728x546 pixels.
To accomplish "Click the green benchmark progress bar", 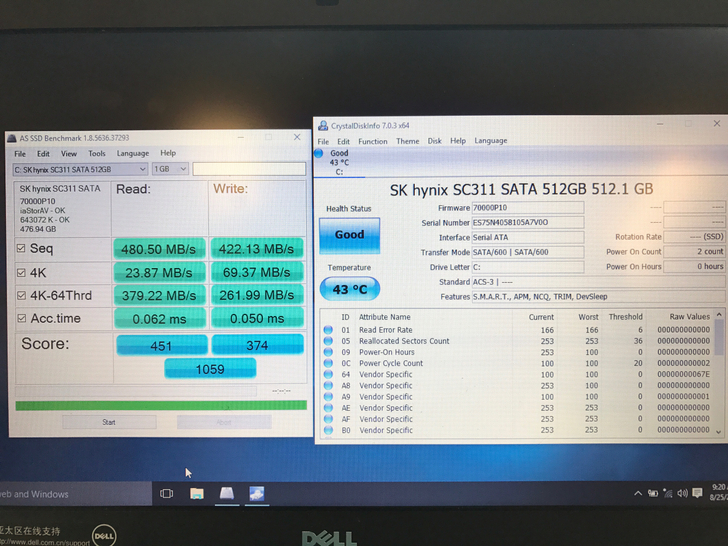I will (x=161, y=405).
